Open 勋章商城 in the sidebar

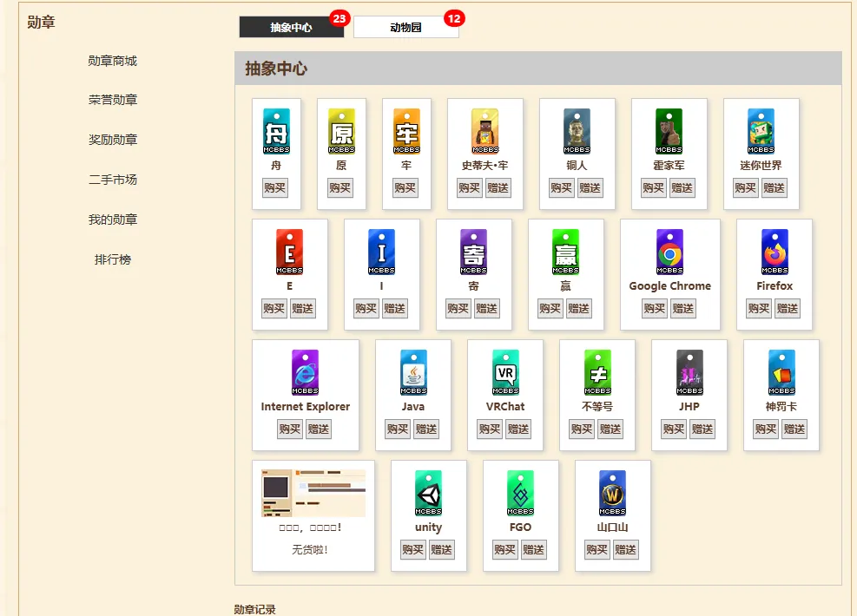point(113,61)
